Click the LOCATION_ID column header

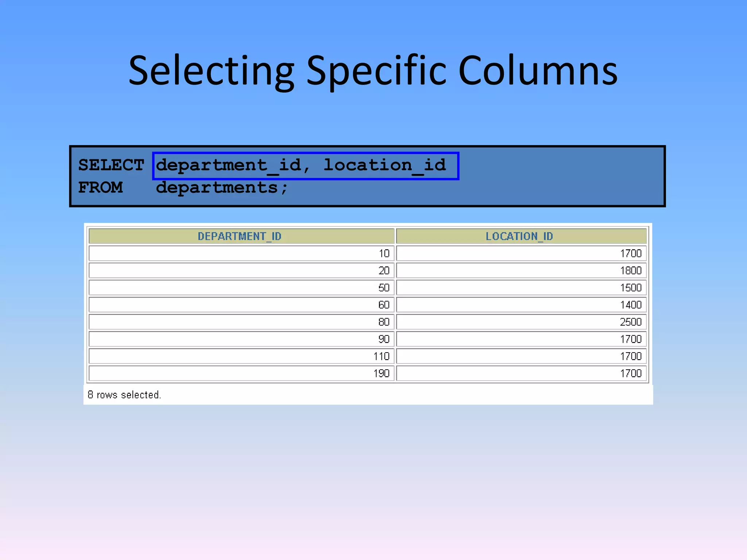point(521,236)
